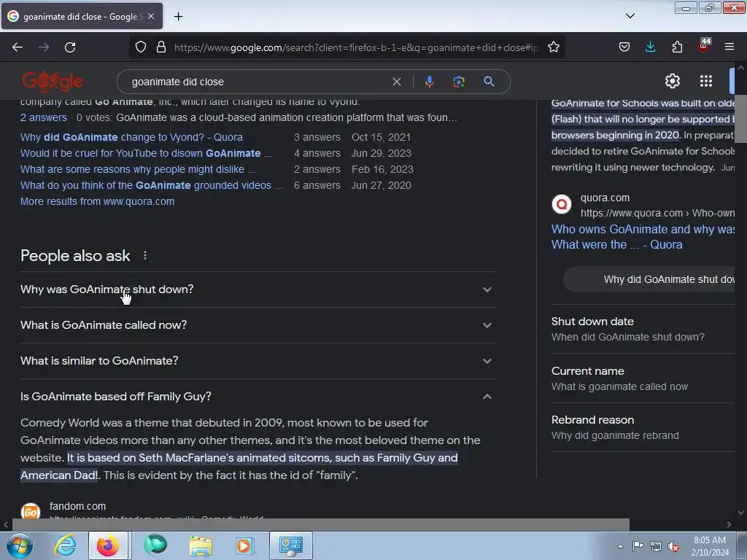Click the vertical scrollbar thumb
Image resolution: width=747 pixels, height=560 pixels.
click(x=741, y=119)
